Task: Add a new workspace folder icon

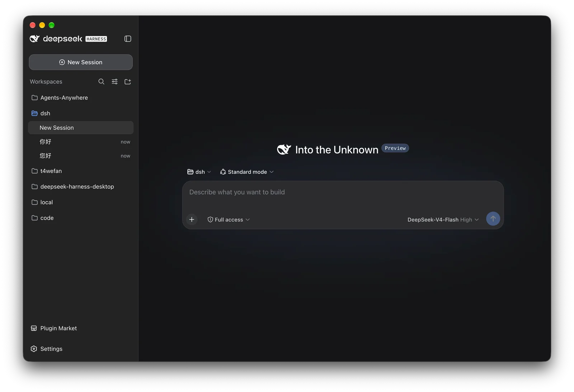Action: point(128,82)
